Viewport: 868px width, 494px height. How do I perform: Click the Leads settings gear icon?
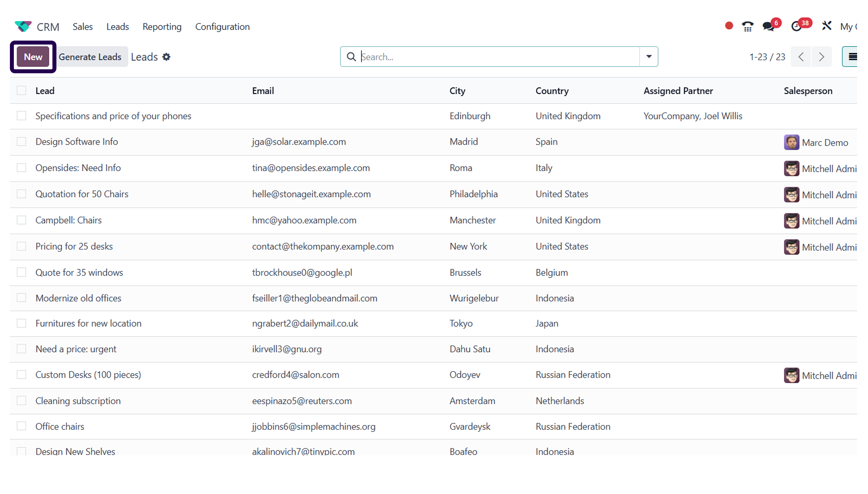point(166,57)
